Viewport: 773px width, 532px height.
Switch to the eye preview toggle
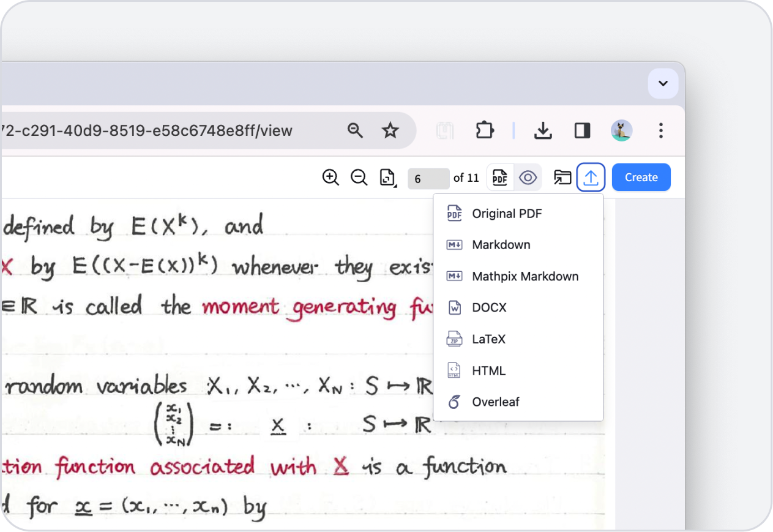[x=528, y=178]
